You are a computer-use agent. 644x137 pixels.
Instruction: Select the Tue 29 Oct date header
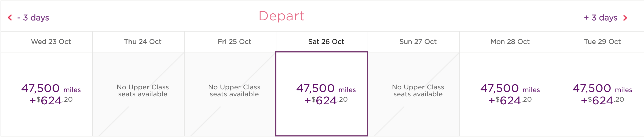click(x=602, y=42)
